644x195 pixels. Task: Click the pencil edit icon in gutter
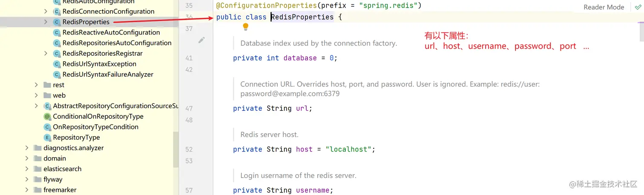(x=202, y=40)
